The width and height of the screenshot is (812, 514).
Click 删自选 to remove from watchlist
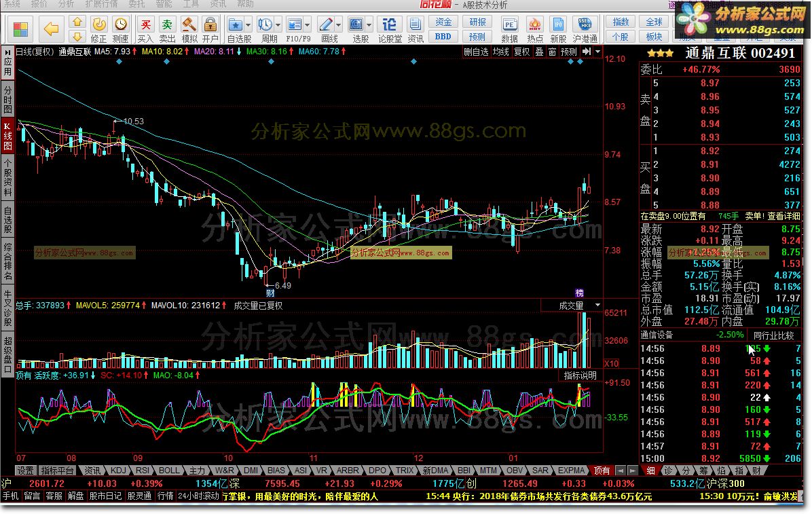476,52
